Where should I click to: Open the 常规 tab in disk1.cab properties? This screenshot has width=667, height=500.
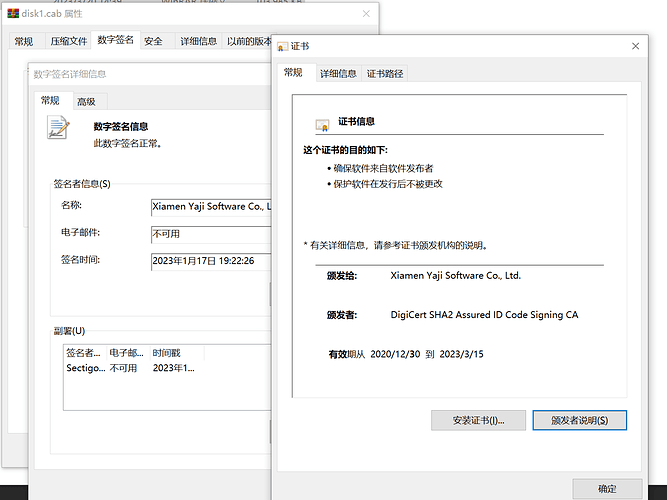(x=24, y=41)
